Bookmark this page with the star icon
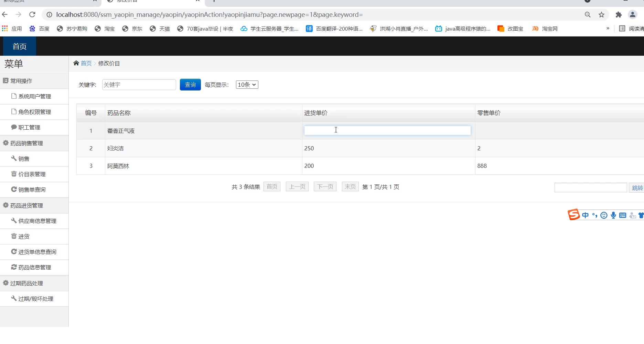Image resolution: width=644 pixels, height=344 pixels. click(601, 14)
